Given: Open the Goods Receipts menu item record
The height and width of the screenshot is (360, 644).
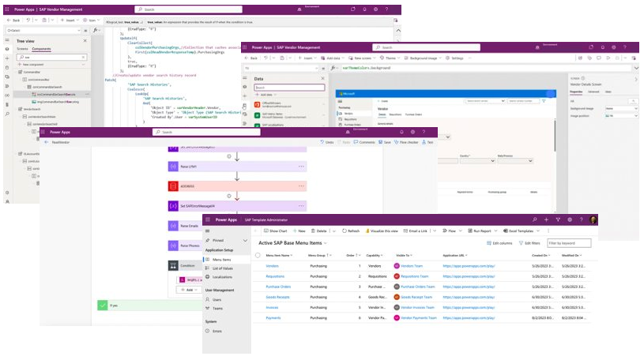Looking at the screenshot, I should point(277,297).
